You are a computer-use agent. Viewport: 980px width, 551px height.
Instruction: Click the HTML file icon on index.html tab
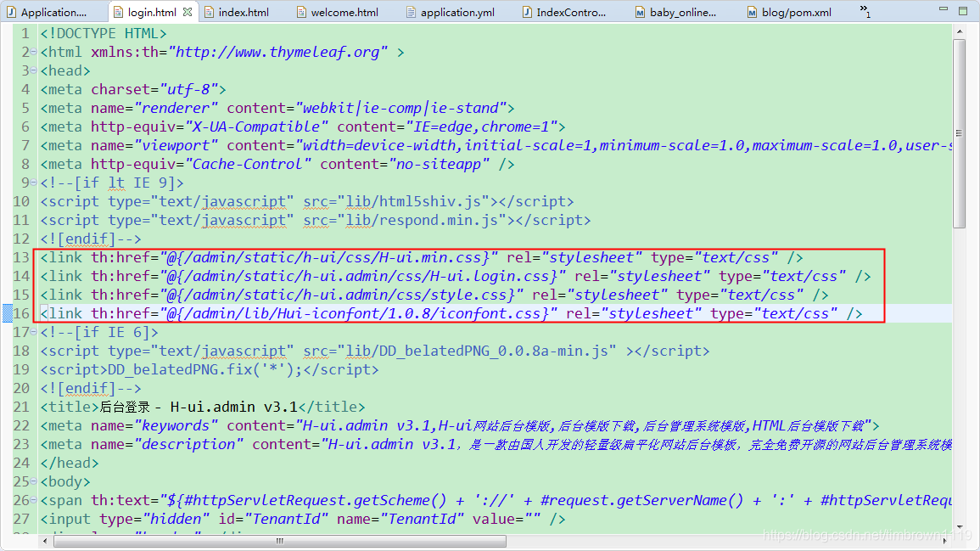point(209,12)
